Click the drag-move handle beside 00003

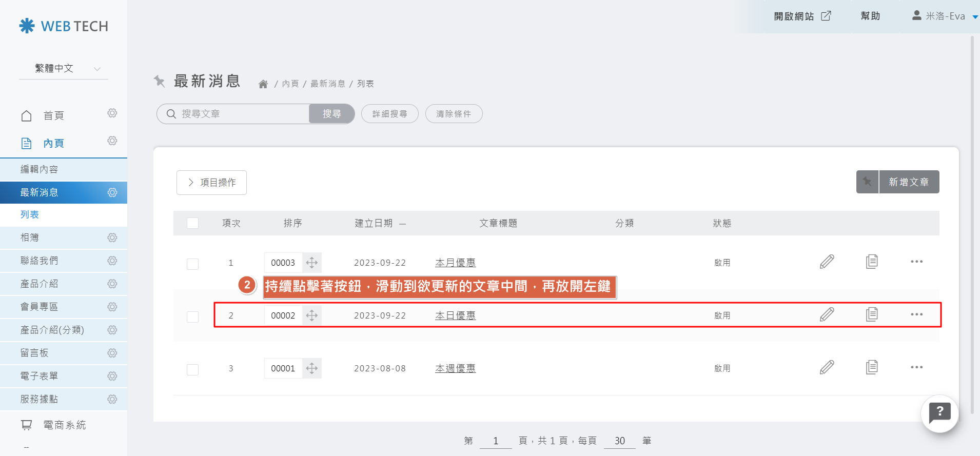(312, 263)
